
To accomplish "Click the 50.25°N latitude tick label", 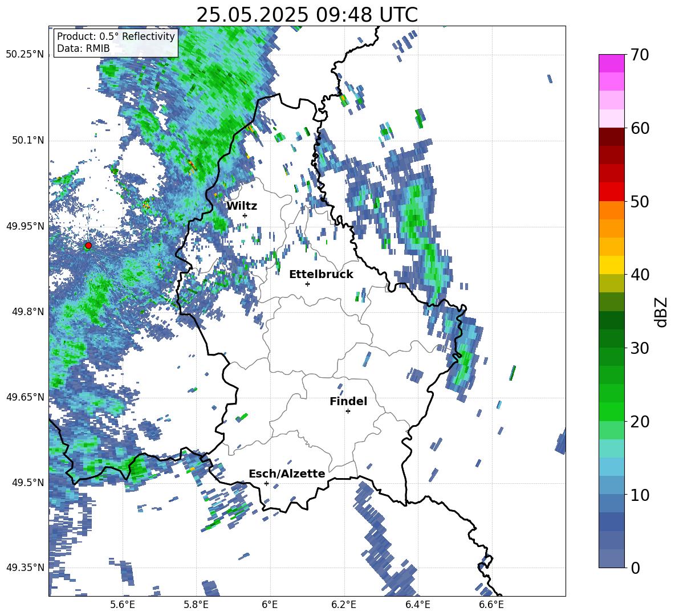I will tap(25, 55).
